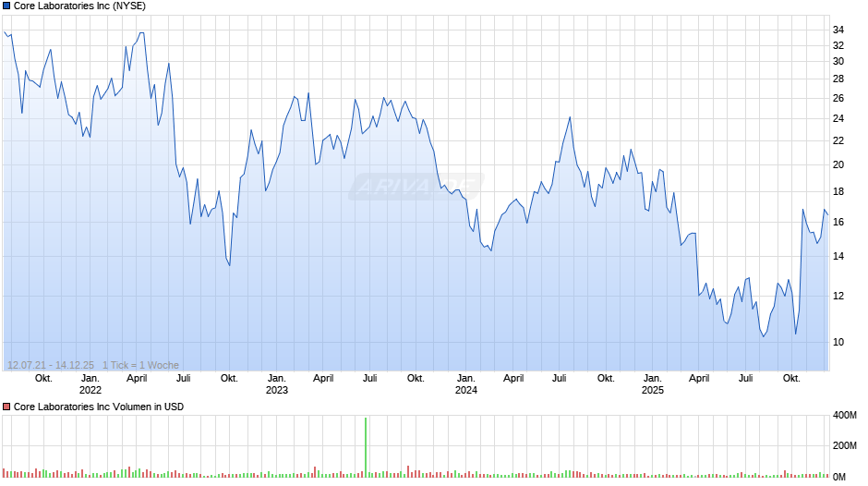Click price axis label 12

click(x=838, y=296)
